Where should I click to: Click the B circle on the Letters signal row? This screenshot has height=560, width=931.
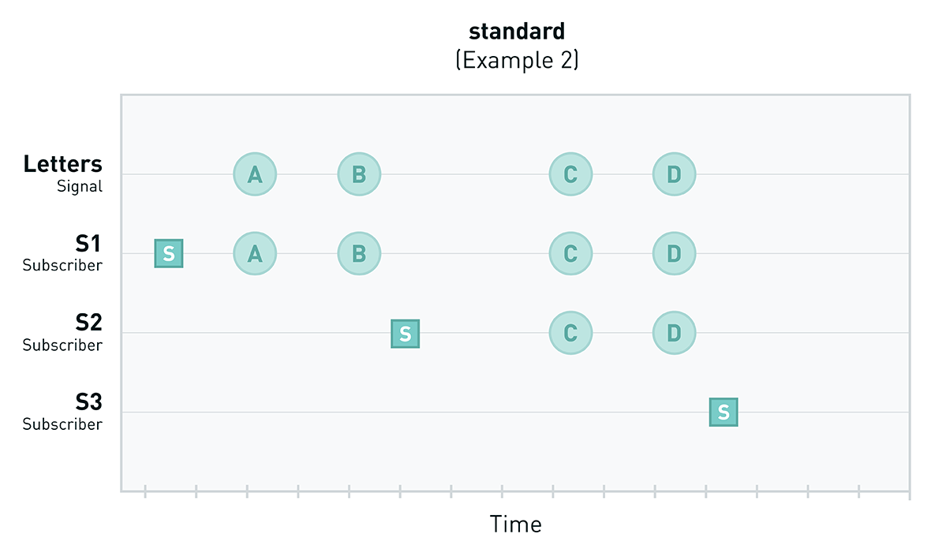359,174
